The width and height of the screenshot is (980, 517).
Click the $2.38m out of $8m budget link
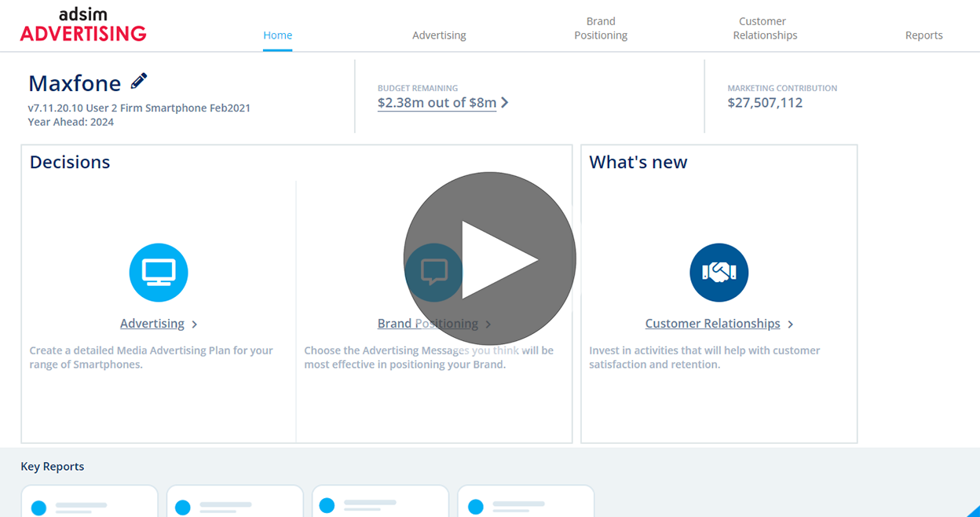(437, 103)
